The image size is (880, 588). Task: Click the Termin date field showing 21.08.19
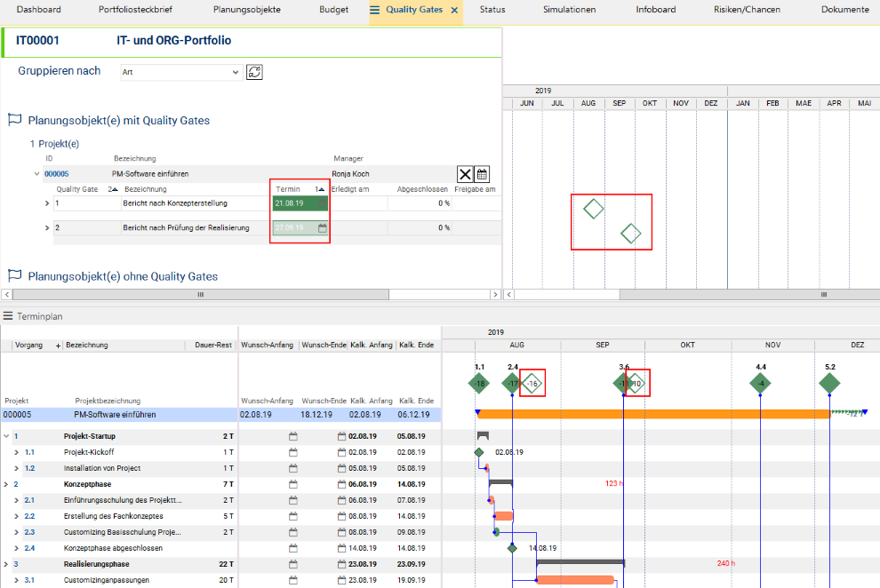click(x=300, y=203)
